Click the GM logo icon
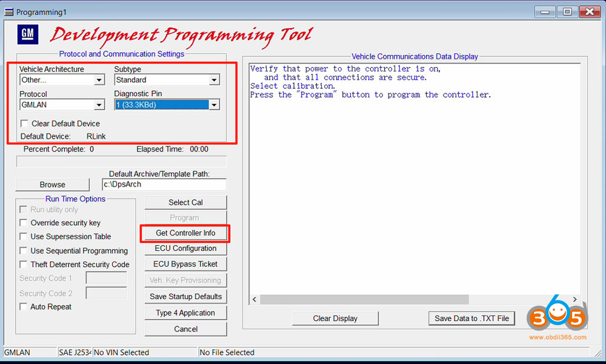The height and width of the screenshot is (364, 606). 28,34
